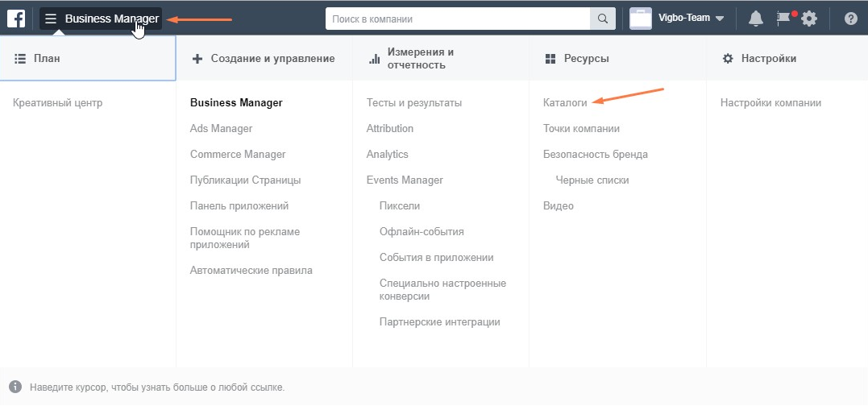This screenshot has height=406, width=868.
Task: Open 'Analytics' link
Action: 388,155
